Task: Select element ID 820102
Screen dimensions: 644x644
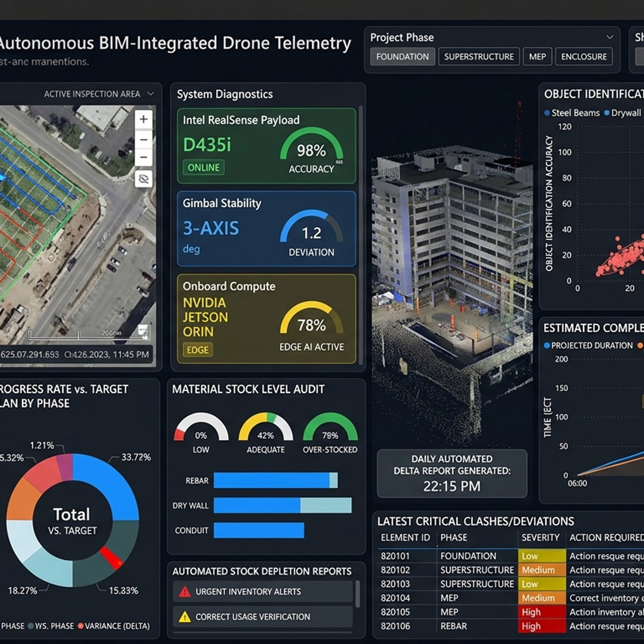Action: point(395,570)
